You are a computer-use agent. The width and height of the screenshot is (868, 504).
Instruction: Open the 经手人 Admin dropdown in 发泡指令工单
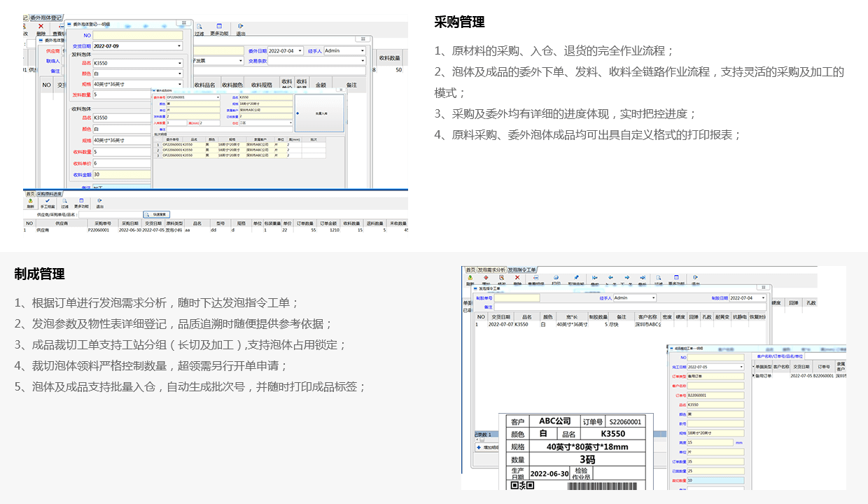[x=654, y=298]
